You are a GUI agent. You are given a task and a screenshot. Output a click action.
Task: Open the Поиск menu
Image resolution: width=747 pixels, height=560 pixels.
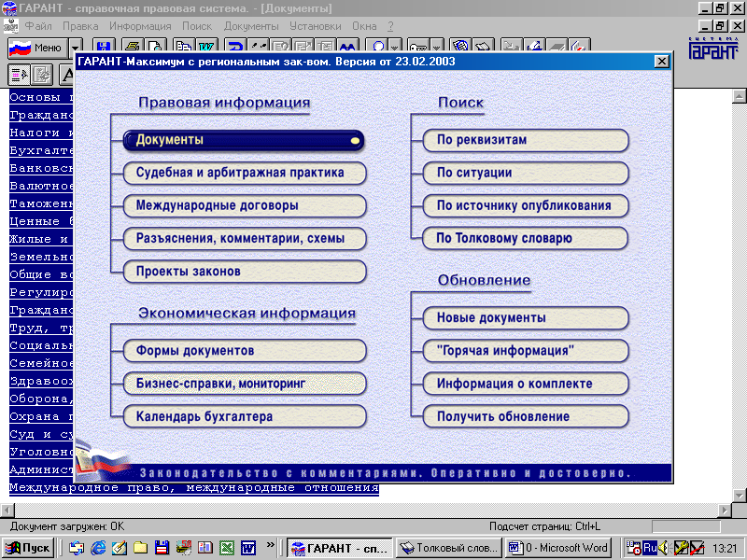coord(197,26)
